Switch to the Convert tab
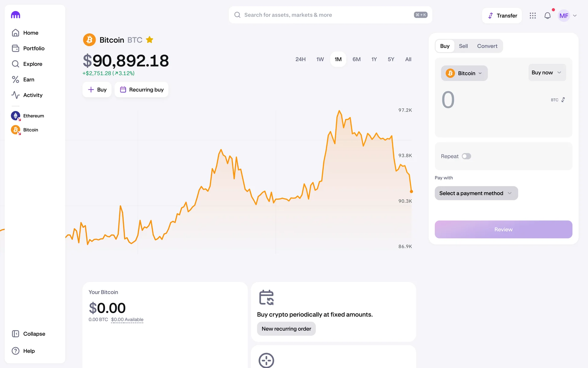588x368 pixels. (487, 46)
